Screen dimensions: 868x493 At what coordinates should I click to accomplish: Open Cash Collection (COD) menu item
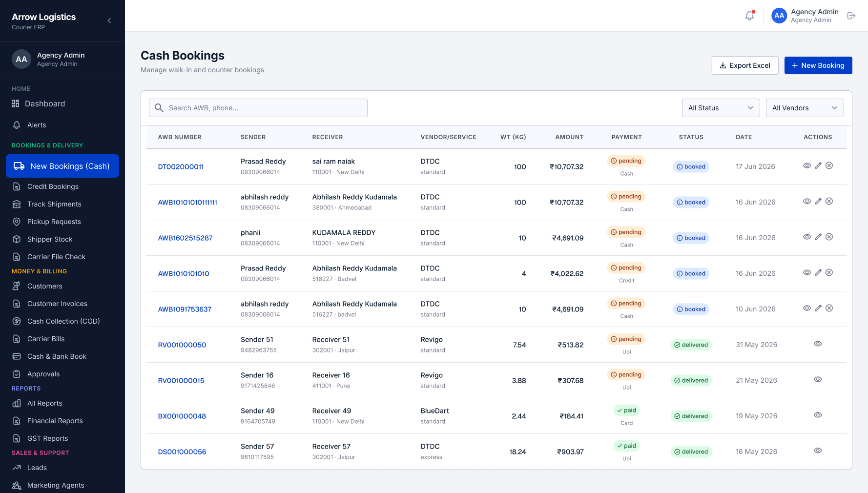point(63,321)
